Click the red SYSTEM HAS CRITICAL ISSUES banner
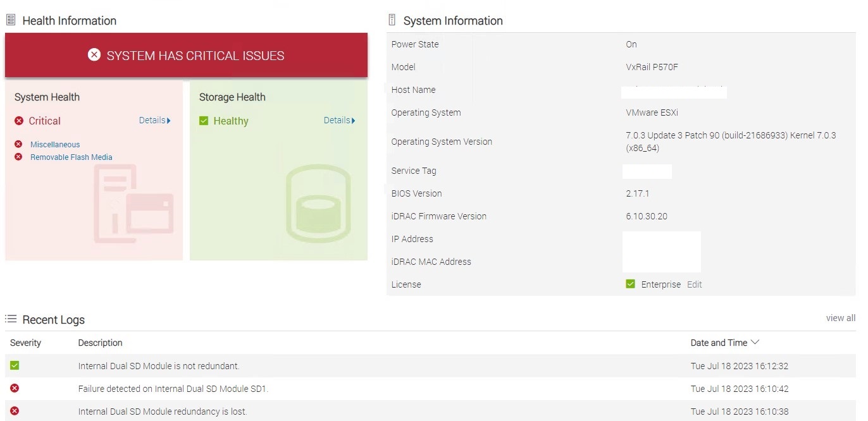This screenshot has width=868, height=421. (x=186, y=55)
